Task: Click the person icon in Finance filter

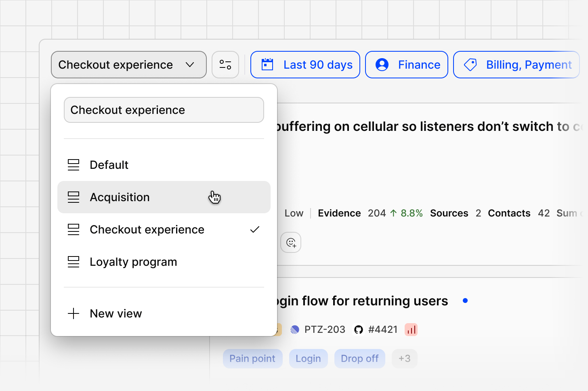Action: tap(382, 65)
